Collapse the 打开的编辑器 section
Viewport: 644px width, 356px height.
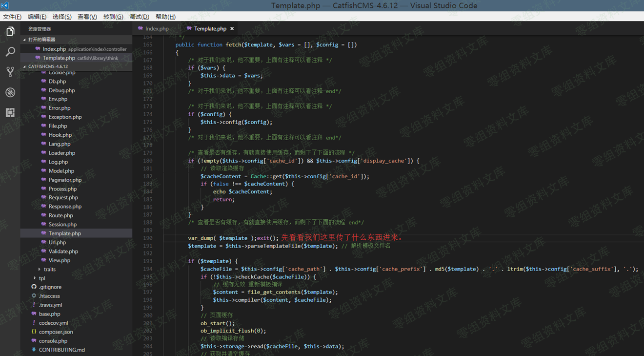pyautogui.click(x=41, y=40)
